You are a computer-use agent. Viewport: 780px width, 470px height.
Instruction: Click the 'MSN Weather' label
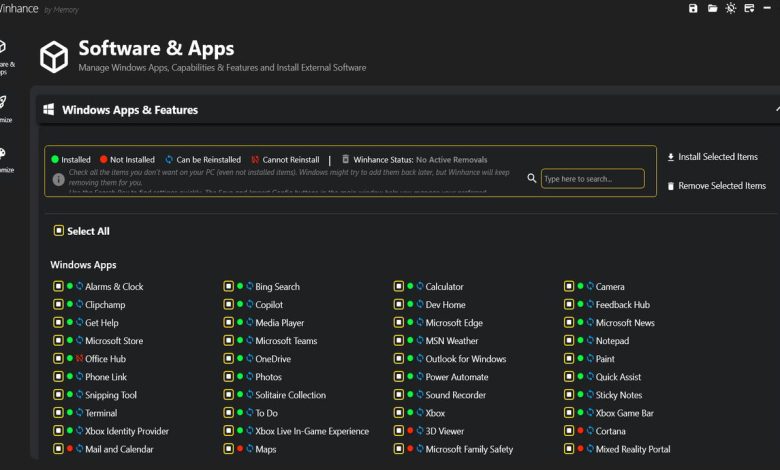coord(452,341)
